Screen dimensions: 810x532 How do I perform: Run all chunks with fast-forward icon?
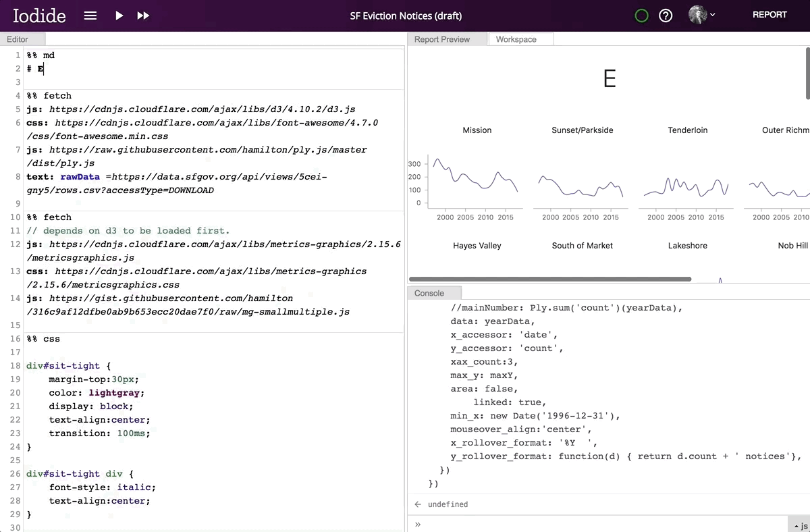pyautogui.click(x=143, y=16)
